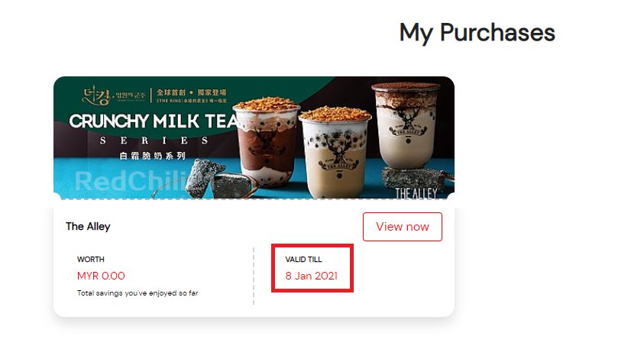Click the chocolate milk tea cup on left
644x362 pixels.
pyautogui.click(x=266, y=141)
